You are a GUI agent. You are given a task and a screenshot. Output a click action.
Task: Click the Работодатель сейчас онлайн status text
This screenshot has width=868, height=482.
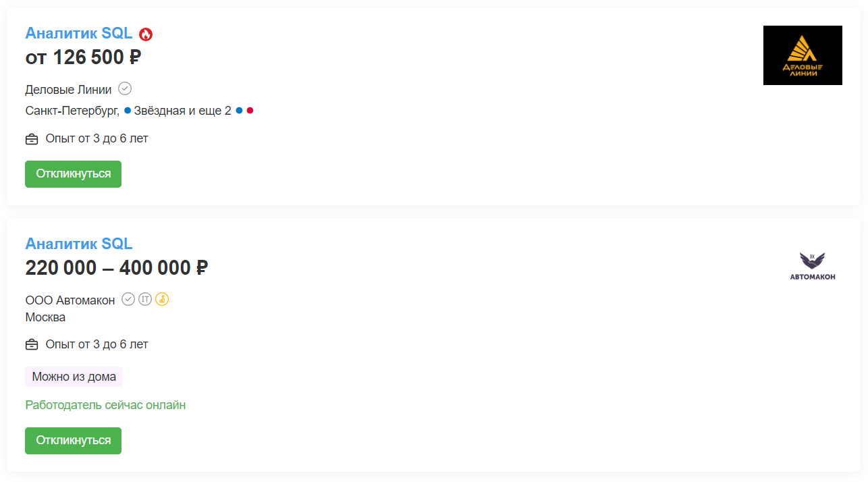pyautogui.click(x=105, y=405)
